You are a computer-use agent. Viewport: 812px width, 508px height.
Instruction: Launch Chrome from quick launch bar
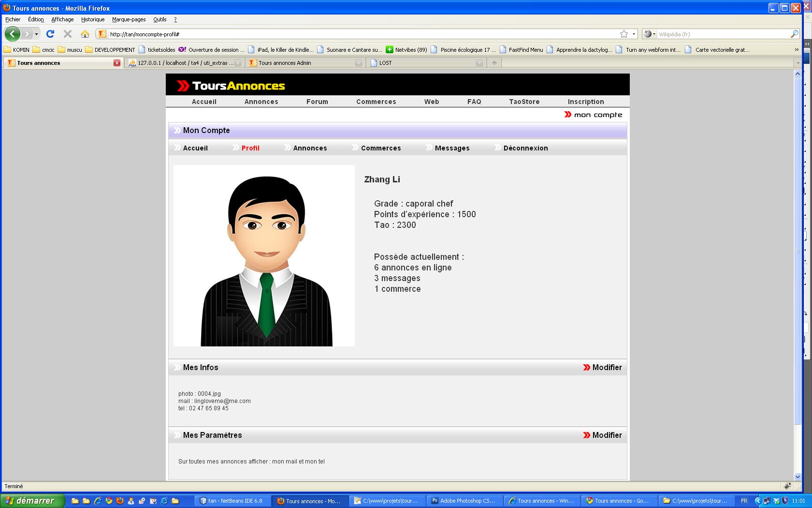[109, 501]
